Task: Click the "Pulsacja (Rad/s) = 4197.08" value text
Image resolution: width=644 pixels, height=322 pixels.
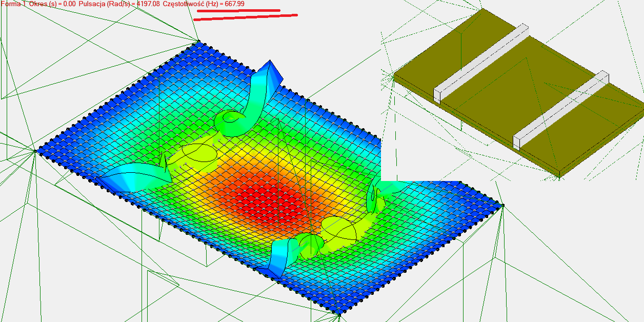Action: [119, 4]
